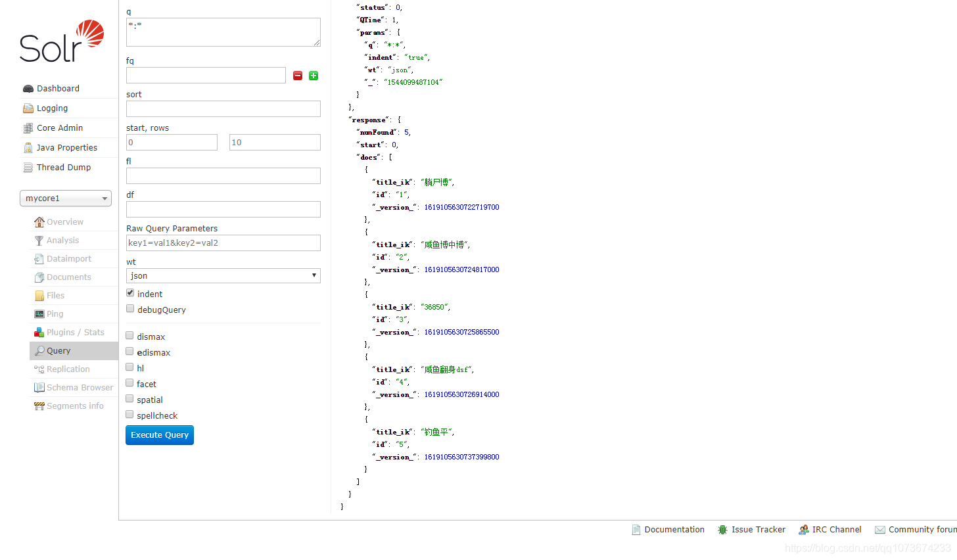Enable the spatial checkbox
Screen dimensions: 957x560
point(130,399)
